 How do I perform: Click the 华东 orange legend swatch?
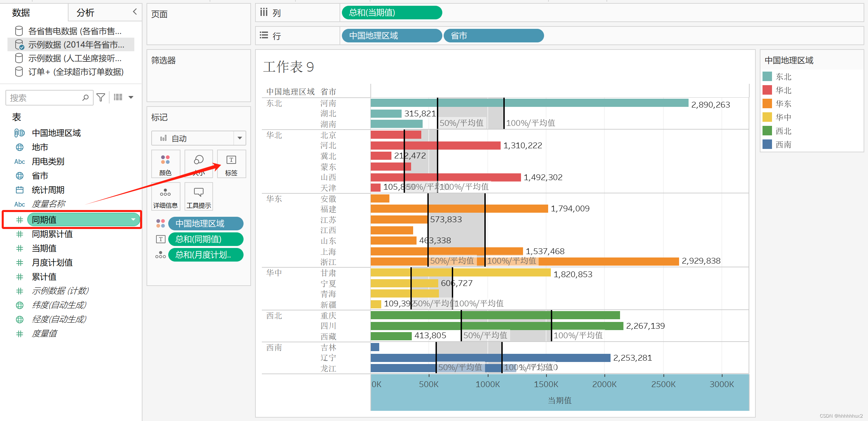[767, 103]
